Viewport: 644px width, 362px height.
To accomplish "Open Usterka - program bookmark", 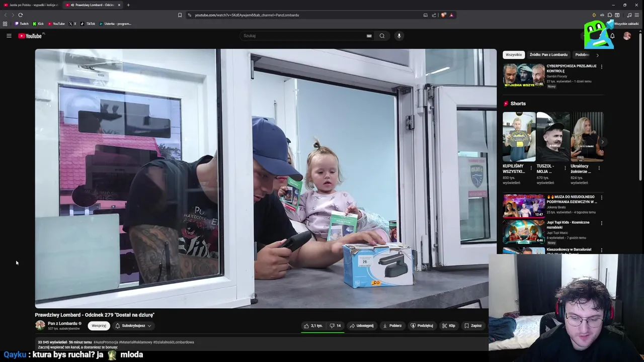I will 115,24.
